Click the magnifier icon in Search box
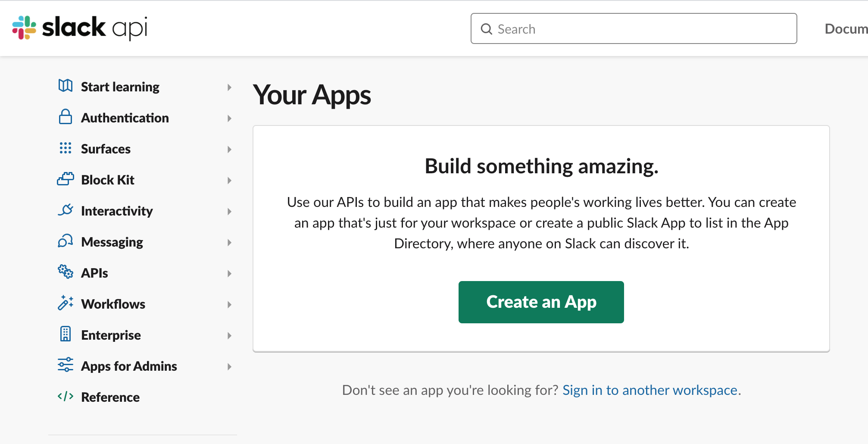The width and height of the screenshot is (868, 444). click(487, 29)
